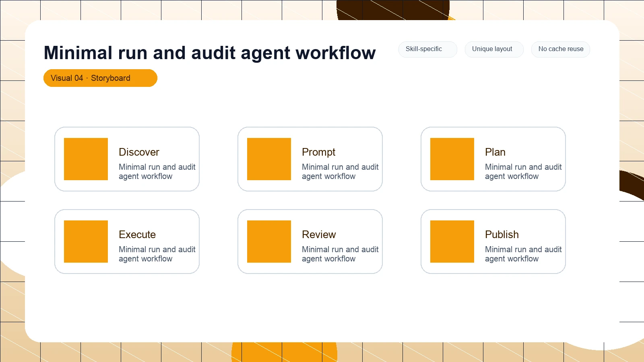Click the description under Review
The width and height of the screenshot is (644, 362).
click(x=340, y=254)
